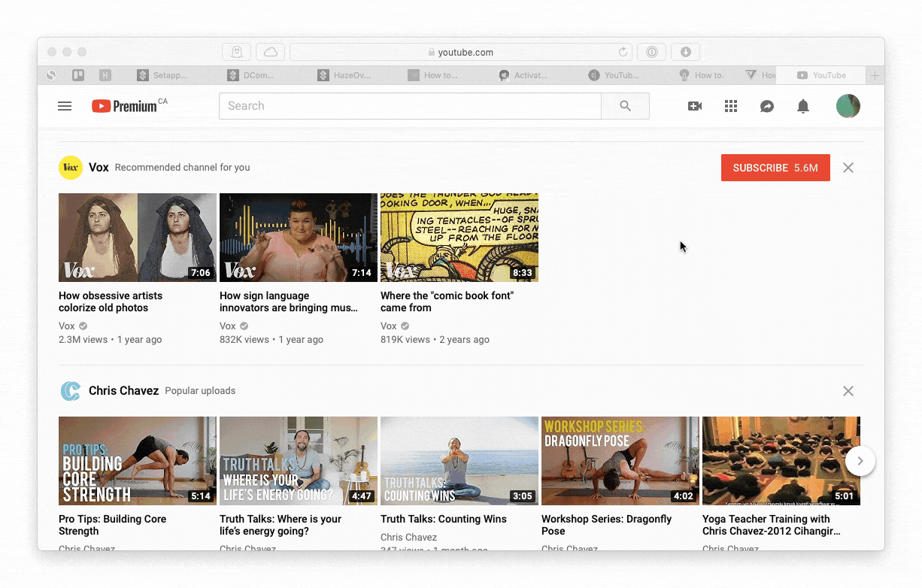Play the Counting Wins video thumbnail
Screen dimensions: 922x588
459,461
